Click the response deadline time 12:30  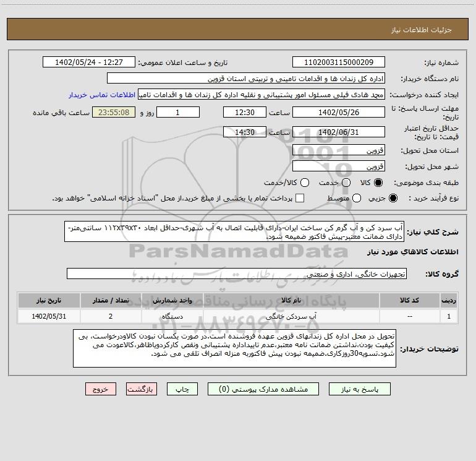click(x=245, y=112)
